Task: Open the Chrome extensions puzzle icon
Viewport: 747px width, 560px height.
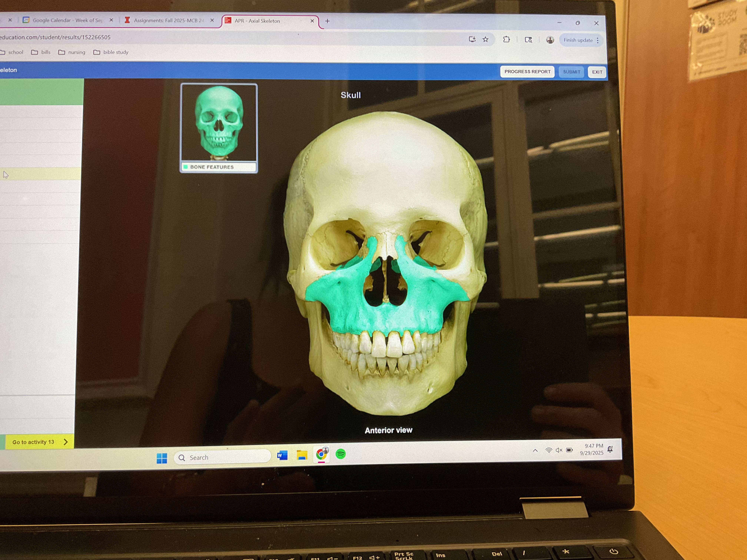Action: (x=506, y=39)
